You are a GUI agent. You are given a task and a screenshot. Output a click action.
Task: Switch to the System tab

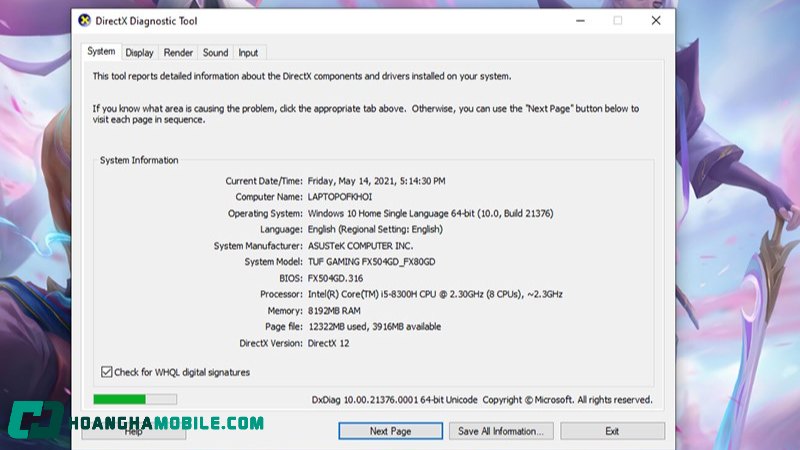tap(101, 52)
